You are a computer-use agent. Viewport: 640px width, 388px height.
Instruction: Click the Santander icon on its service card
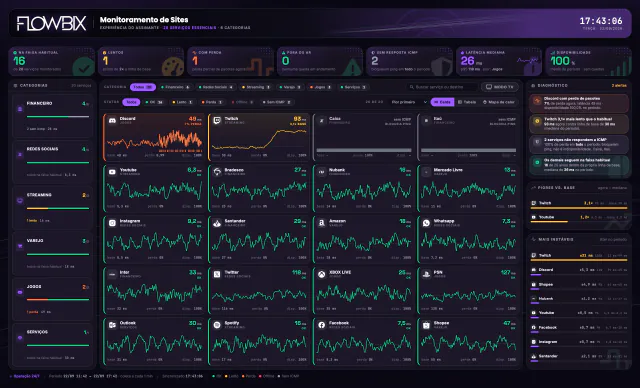click(x=217, y=223)
